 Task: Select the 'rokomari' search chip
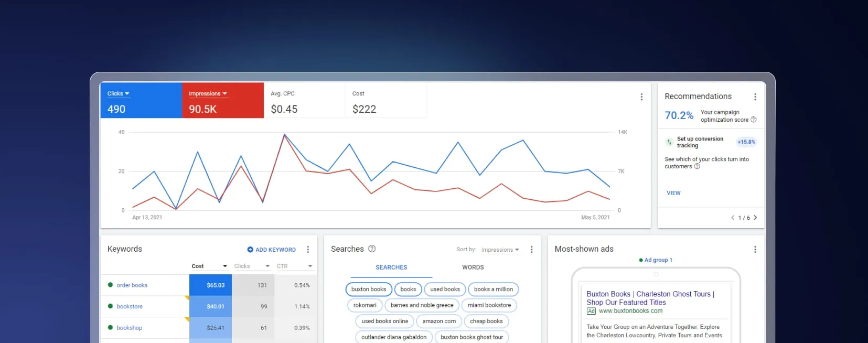365,305
